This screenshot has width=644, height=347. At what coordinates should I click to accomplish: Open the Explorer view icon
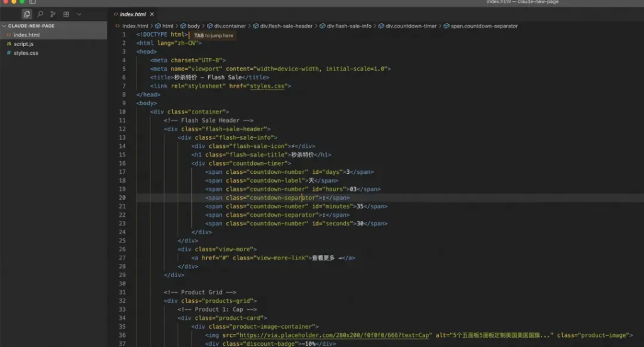click(x=27, y=14)
